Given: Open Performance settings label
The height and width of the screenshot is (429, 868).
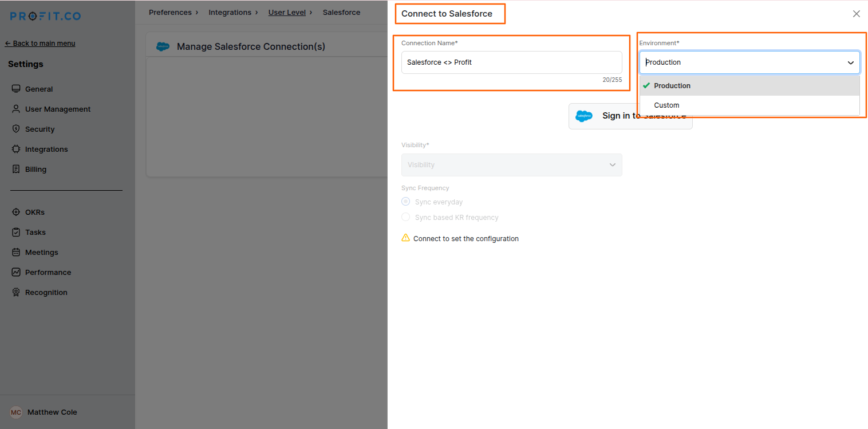Looking at the screenshot, I should [x=48, y=273].
